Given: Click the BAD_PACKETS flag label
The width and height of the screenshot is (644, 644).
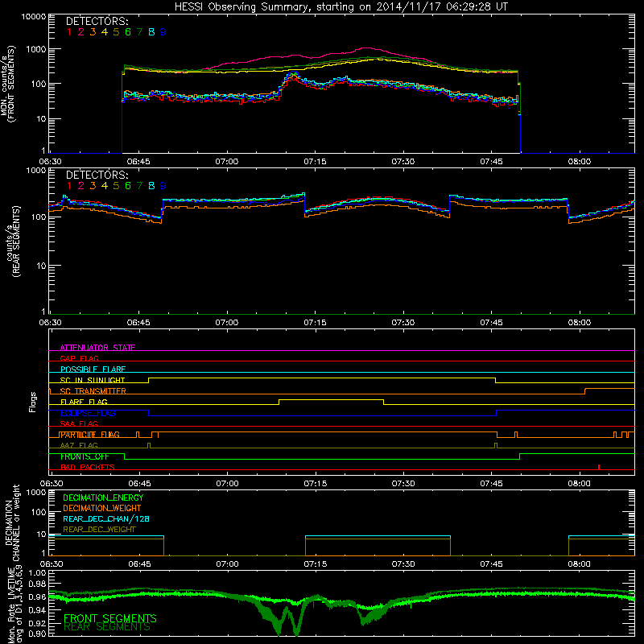Looking at the screenshot, I should click(88, 468).
